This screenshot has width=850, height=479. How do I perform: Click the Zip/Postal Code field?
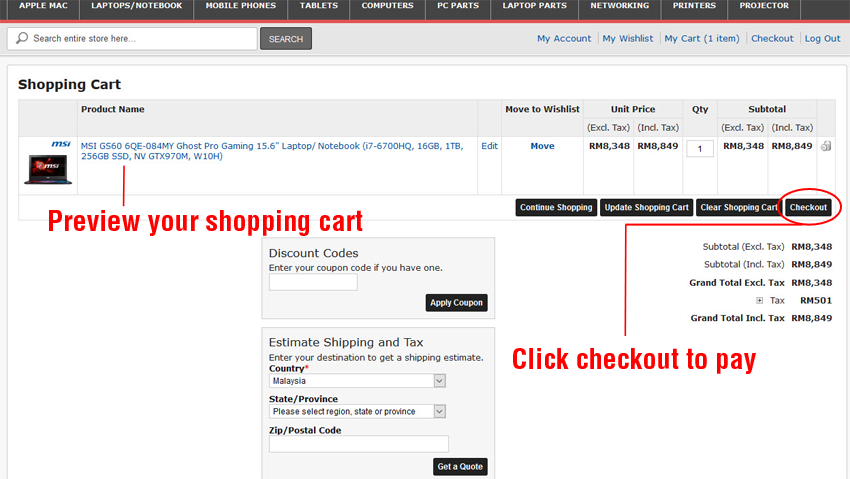[x=359, y=444]
